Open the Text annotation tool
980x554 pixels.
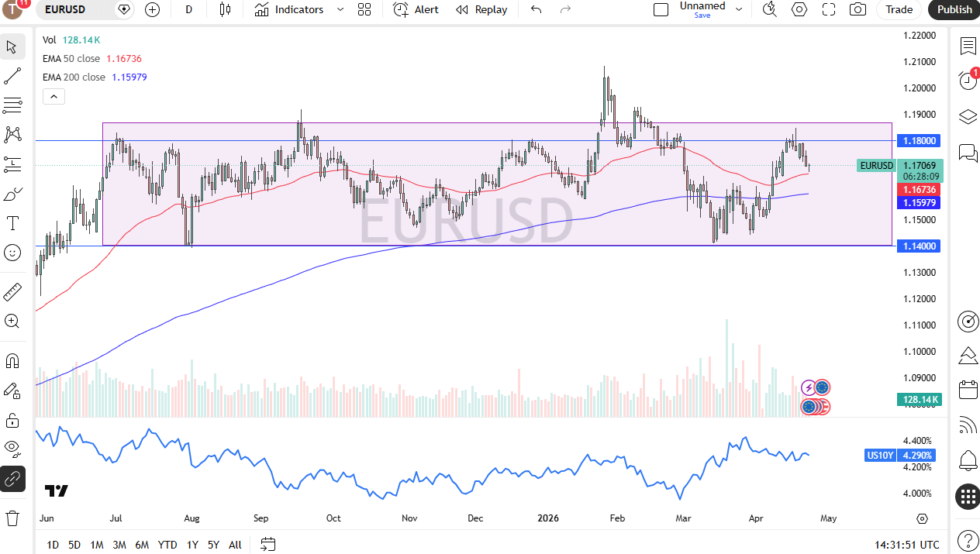[12, 223]
